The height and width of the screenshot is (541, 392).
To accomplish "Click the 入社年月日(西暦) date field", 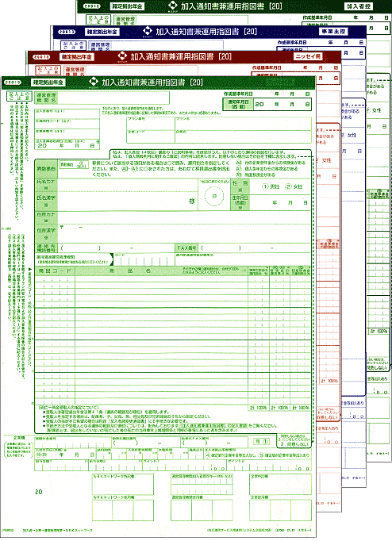I will point(64,453).
